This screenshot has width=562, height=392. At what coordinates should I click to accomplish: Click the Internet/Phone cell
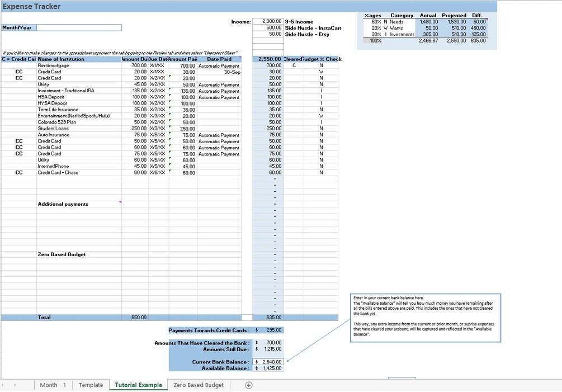pyautogui.click(x=79, y=166)
